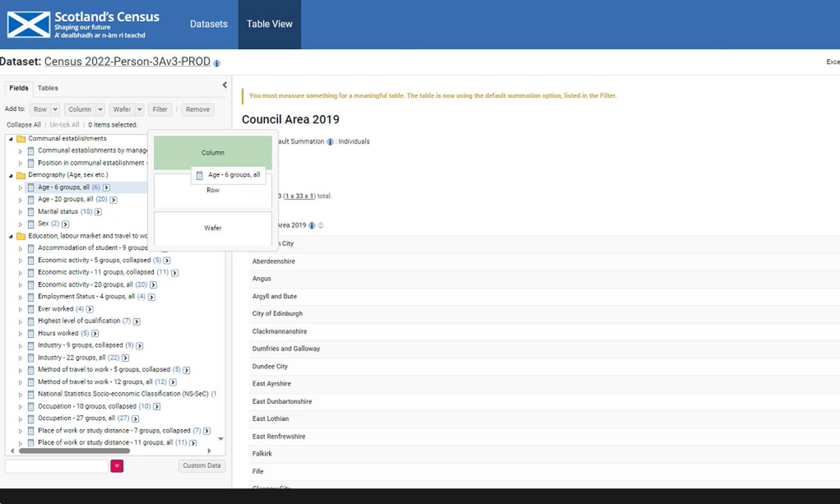Open the Datasets menu item

tap(209, 24)
